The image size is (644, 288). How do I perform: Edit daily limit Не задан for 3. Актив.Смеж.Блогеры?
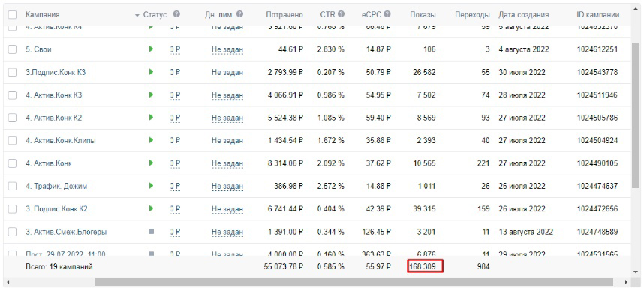pos(227,232)
